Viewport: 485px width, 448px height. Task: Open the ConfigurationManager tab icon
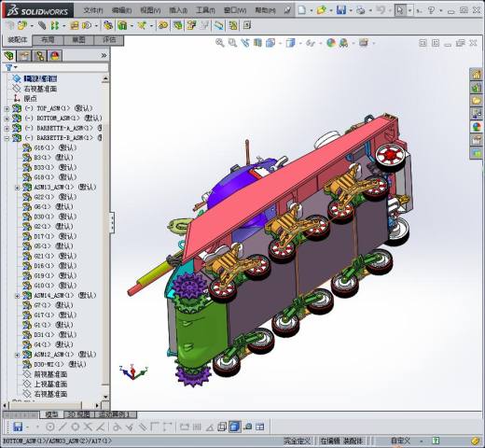click(40, 56)
